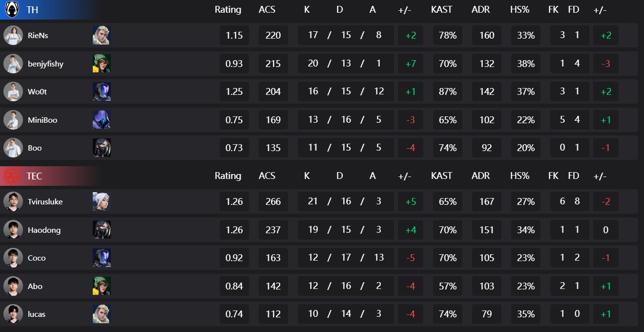
Task: Click RieNs' agent icon
Action: click(102, 35)
